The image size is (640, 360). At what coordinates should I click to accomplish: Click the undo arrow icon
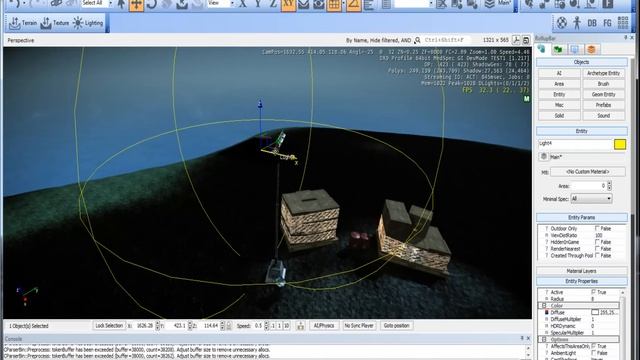click(x=15, y=4)
